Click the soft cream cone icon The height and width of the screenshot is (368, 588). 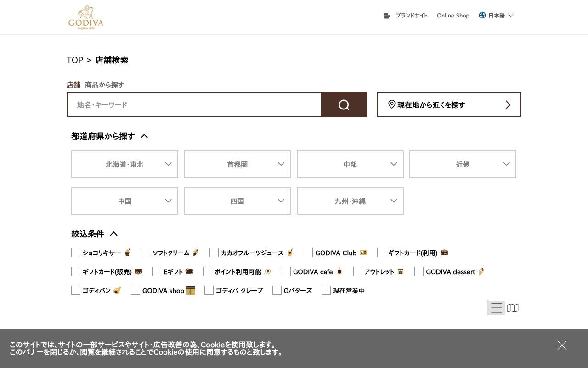(196, 253)
